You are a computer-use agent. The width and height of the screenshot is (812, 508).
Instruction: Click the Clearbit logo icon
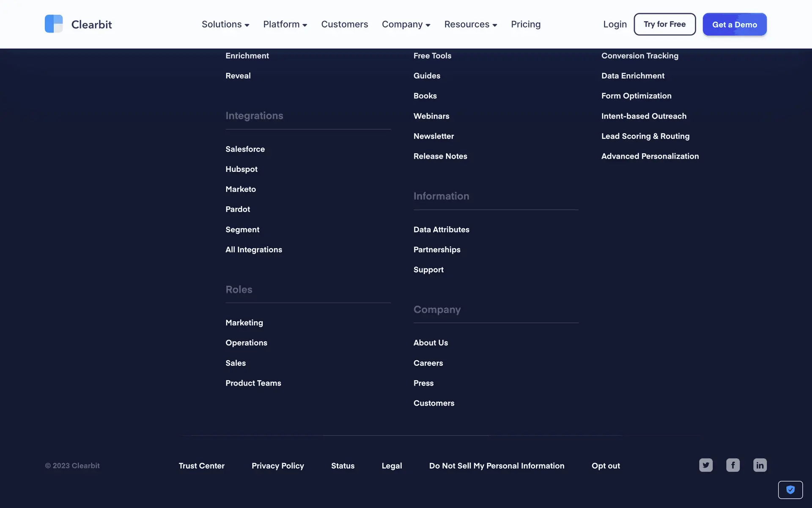tap(54, 24)
